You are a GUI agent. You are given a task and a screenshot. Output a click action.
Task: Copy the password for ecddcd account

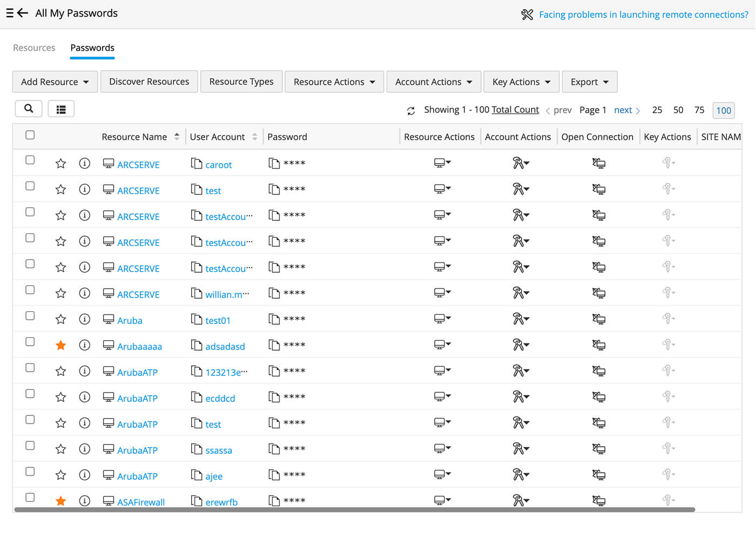[x=274, y=397]
